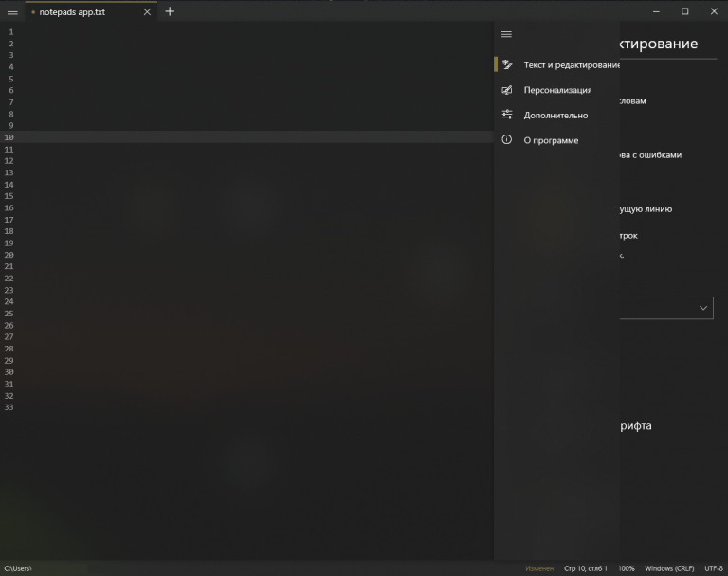Open the 100% zoom indicator
The height and width of the screenshot is (576, 728).
click(626, 568)
